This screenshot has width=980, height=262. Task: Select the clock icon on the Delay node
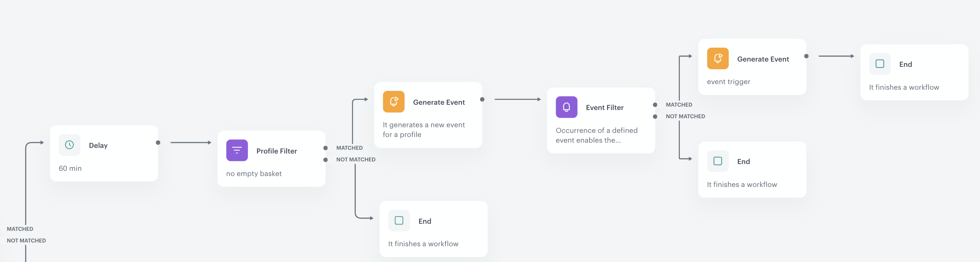click(69, 145)
